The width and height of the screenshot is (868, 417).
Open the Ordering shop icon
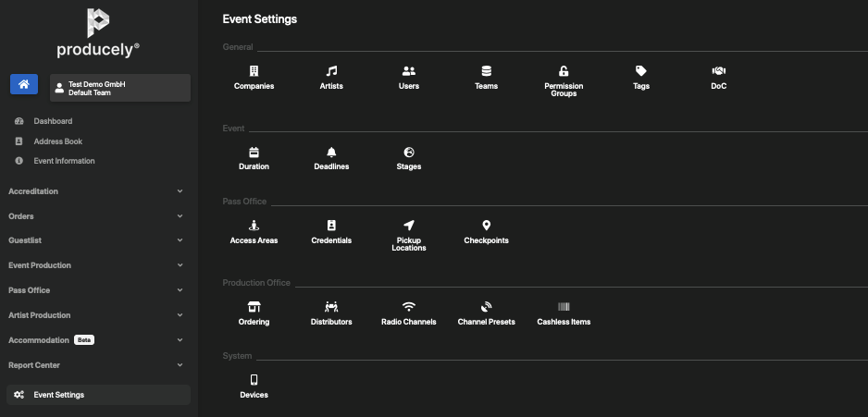pyautogui.click(x=254, y=306)
